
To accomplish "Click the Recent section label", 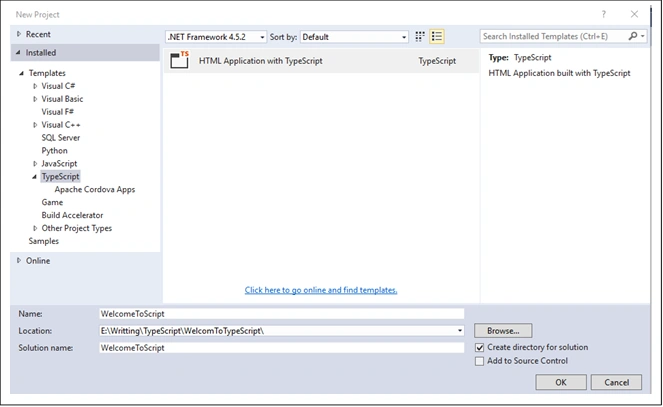I will [38, 34].
